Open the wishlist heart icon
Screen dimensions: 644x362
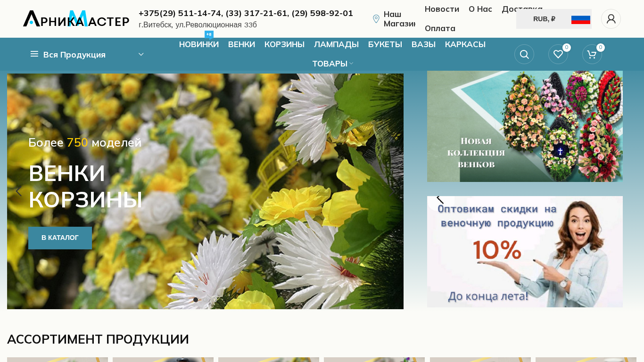click(558, 54)
